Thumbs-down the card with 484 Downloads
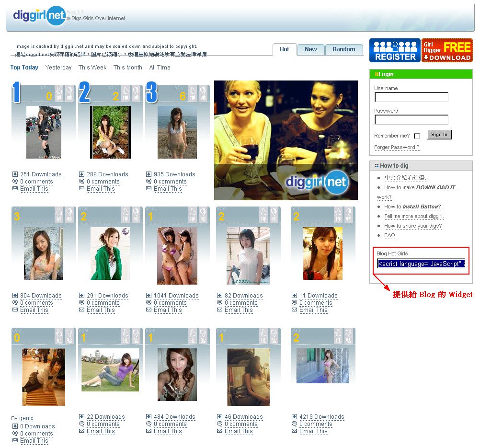Image resolution: width=480 pixels, height=448 pixels. [203, 336]
